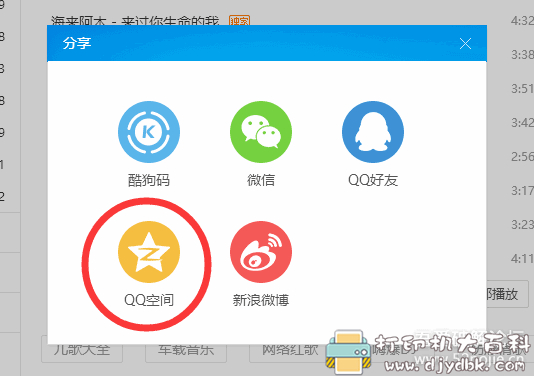Screen dimensions: 534x376
Task: Select the 新浪微博 label text
Action: click(261, 300)
